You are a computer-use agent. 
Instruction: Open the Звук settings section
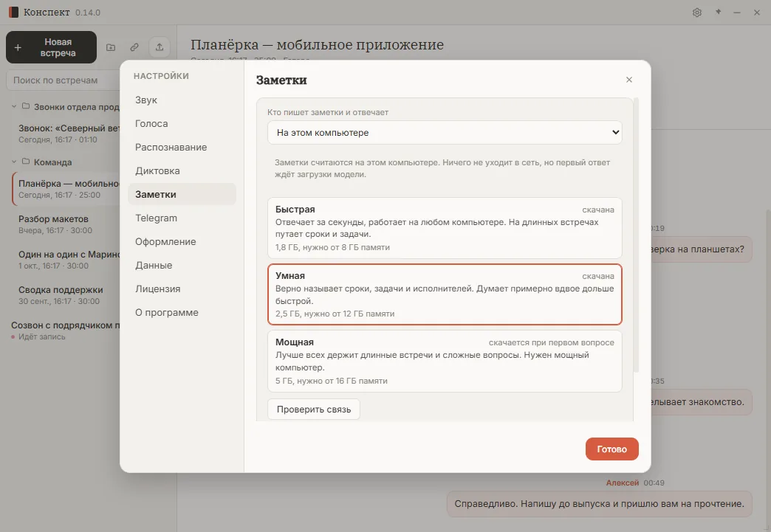(x=182, y=100)
